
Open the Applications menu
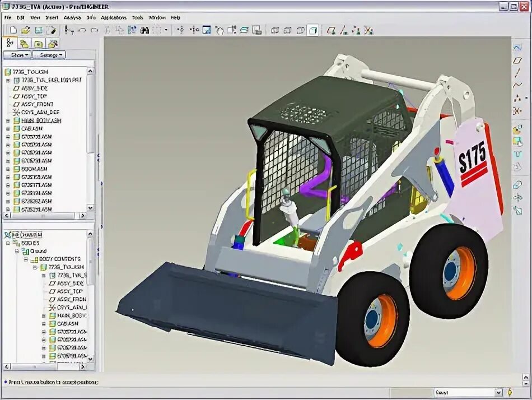[x=114, y=18]
